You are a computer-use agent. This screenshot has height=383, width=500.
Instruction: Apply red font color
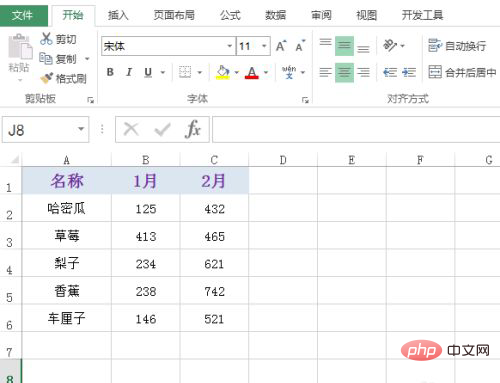coord(252,72)
